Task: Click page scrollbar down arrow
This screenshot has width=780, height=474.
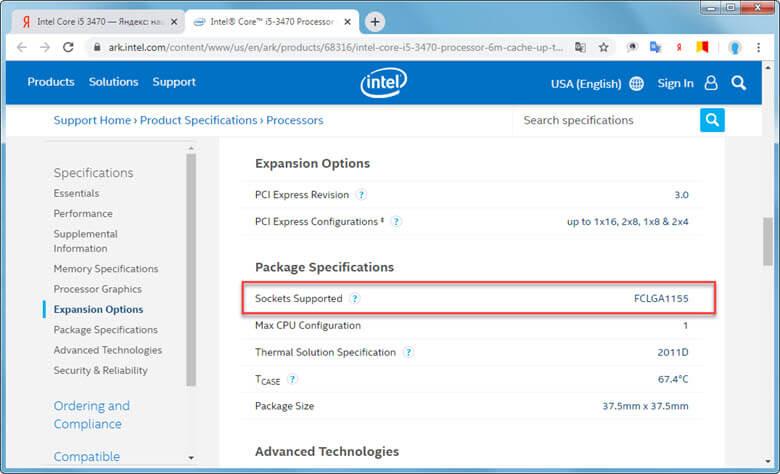Action: (x=768, y=461)
